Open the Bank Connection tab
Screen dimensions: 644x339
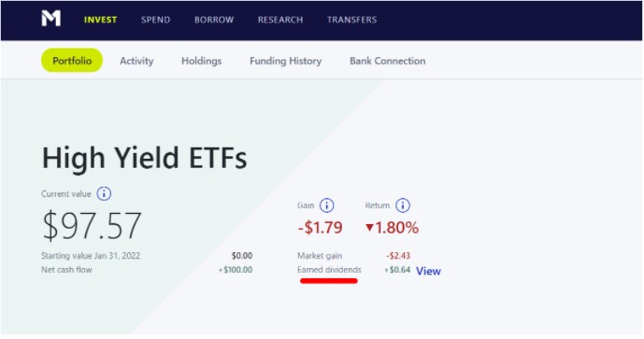pyautogui.click(x=388, y=61)
